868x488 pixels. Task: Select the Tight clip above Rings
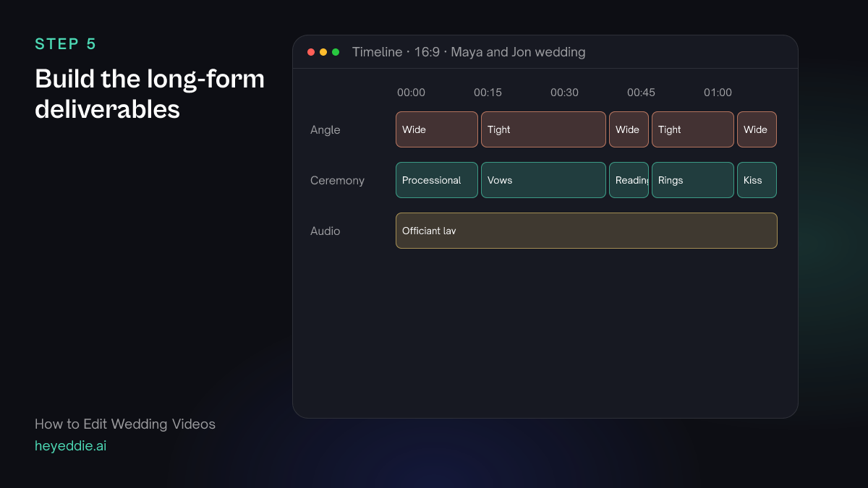tap(693, 129)
